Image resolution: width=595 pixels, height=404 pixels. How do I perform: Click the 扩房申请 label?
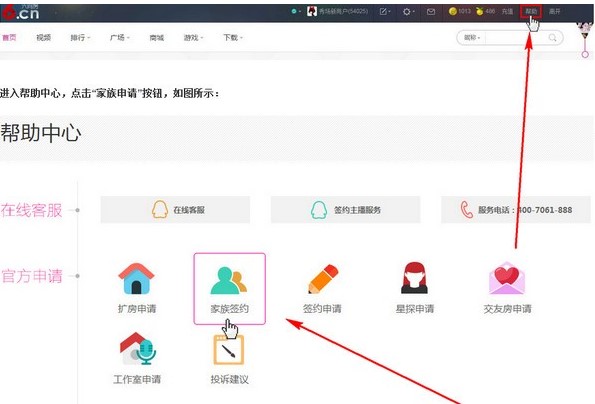137,309
